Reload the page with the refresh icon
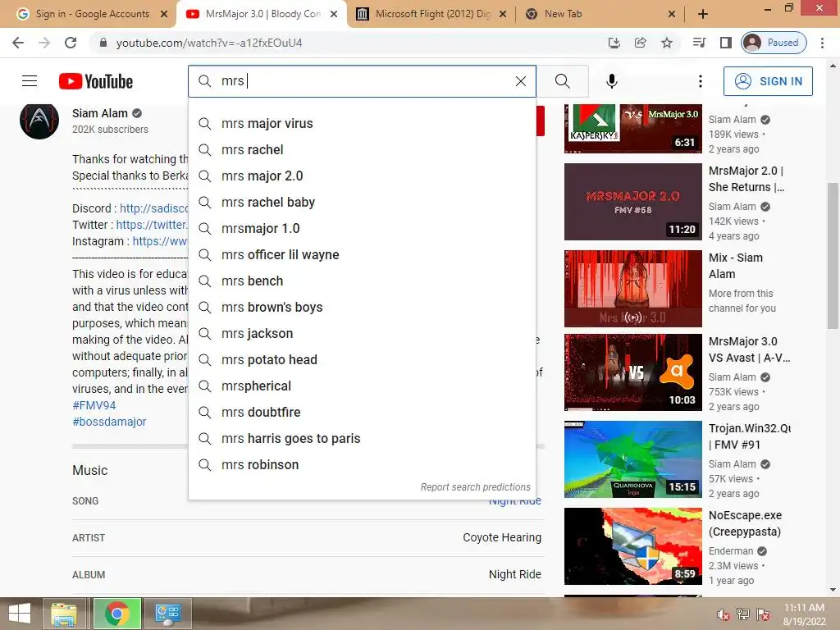This screenshot has width=840, height=630. pyautogui.click(x=71, y=43)
